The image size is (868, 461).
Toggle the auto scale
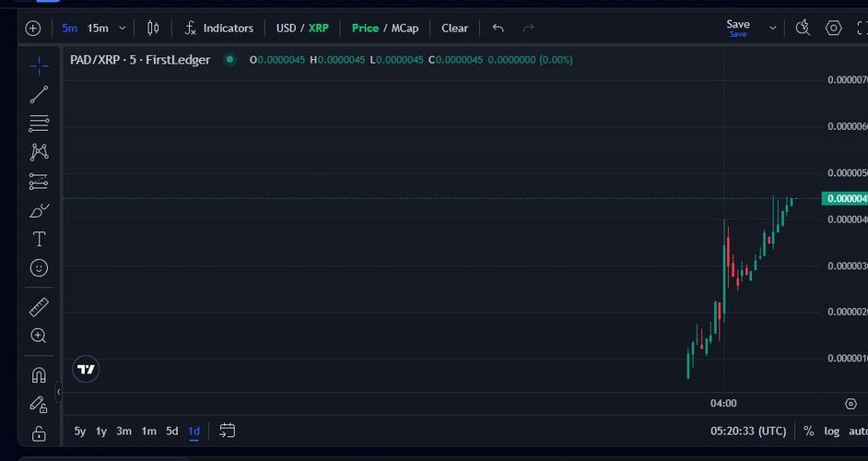(858, 431)
